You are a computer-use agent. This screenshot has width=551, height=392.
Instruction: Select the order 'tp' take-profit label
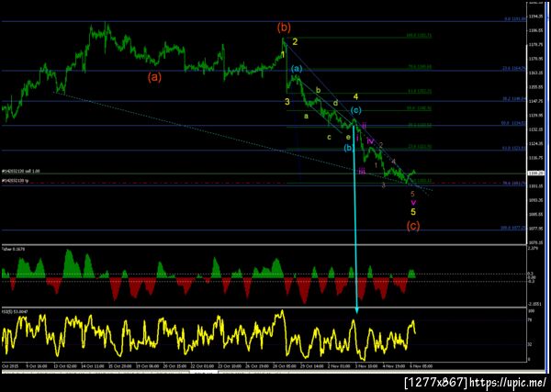point(17,181)
